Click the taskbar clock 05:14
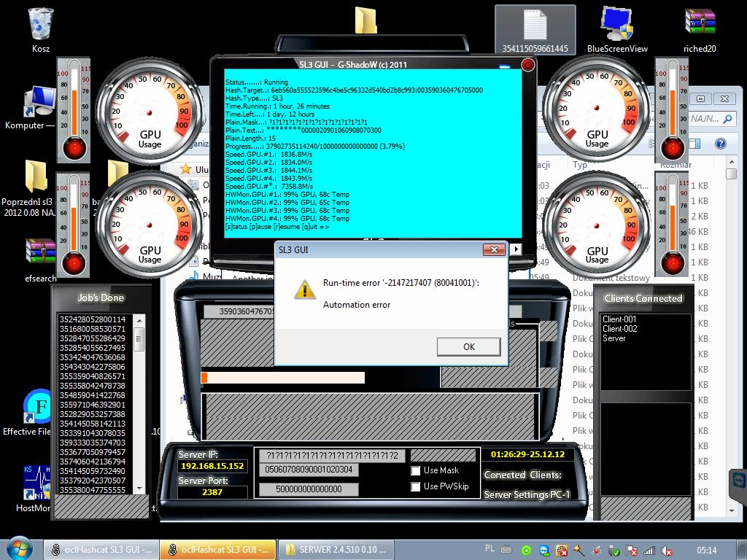 pos(706,551)
